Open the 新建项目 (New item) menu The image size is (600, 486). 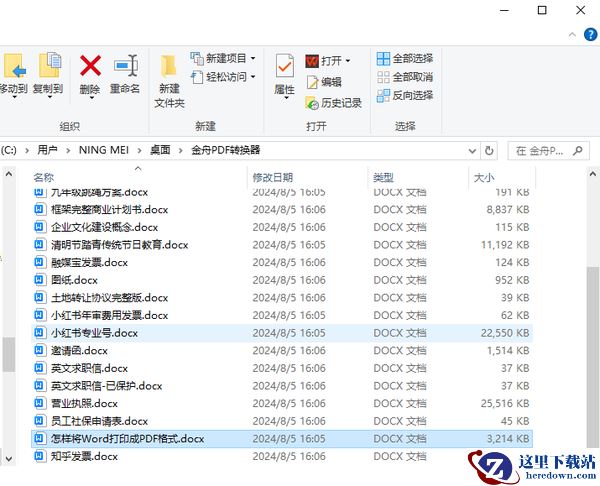(x=223, y=59)
